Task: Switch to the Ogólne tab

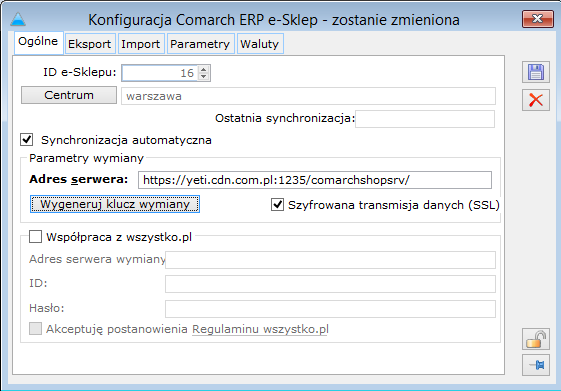Action: (39, 42)
